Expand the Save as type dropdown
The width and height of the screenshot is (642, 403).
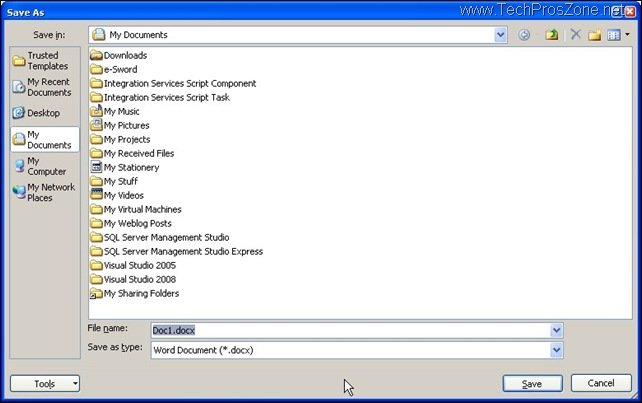[x=556, y=350]
